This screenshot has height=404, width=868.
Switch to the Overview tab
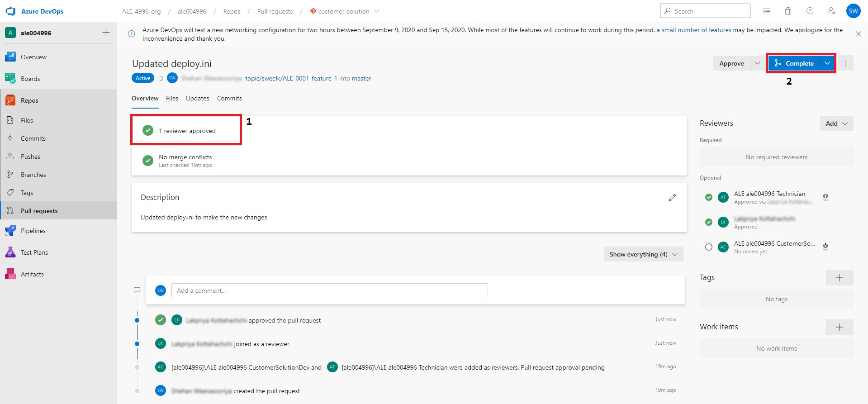tap(145, 98)
